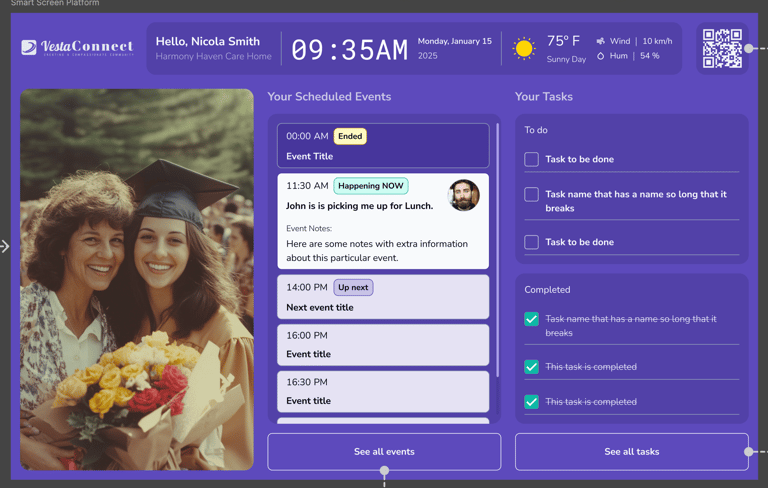
Task: Click 'Harmony Haven Care Home' text
Action: 214,56
